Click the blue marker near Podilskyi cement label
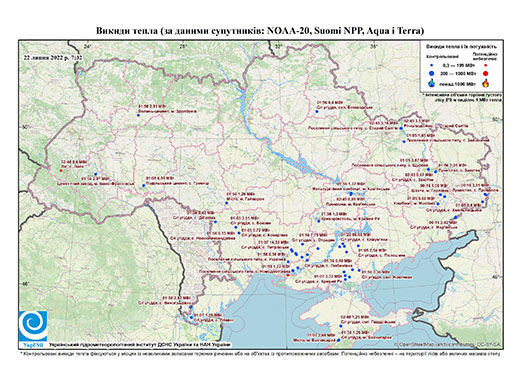Screen dimensions: 520x368 pyautogui.click(x=144, y=186)
